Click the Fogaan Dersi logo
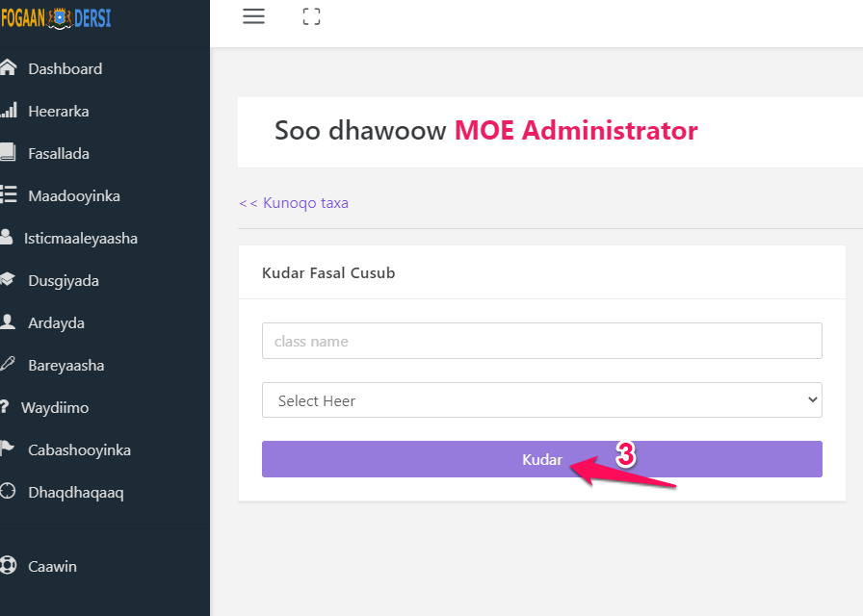This screenshot has height=616, width=863. pyautogui.click(x=56, y=18)
